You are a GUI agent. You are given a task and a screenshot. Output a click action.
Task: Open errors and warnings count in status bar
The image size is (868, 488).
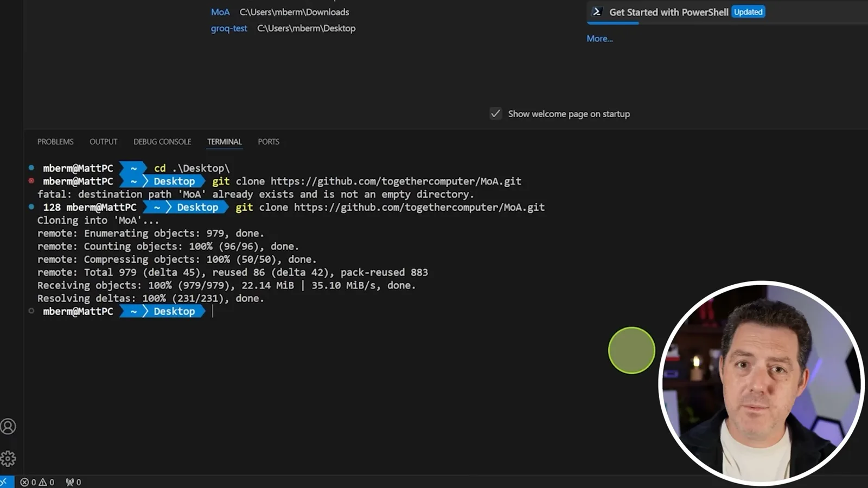pos(37,482)
